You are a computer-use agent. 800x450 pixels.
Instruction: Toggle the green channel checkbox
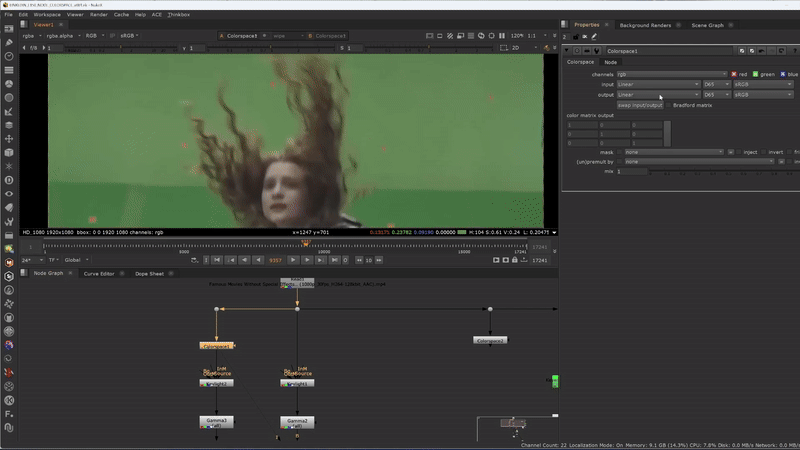757,74
